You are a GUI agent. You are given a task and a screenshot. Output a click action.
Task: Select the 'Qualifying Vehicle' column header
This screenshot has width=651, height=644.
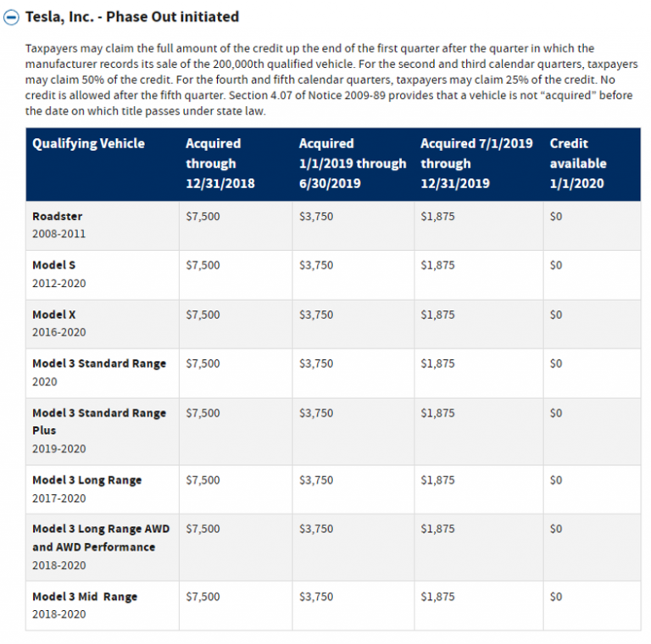coord(88,144)
